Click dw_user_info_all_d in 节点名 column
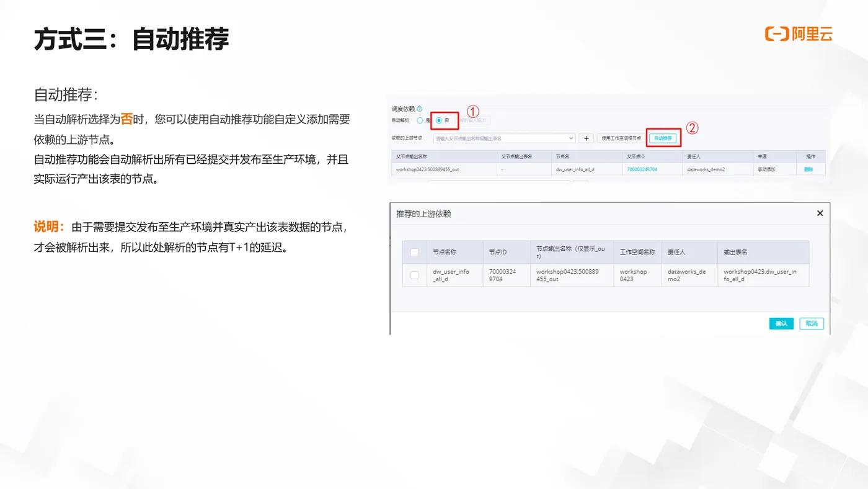This screenshot has width=868, height=489. point(575,169)
